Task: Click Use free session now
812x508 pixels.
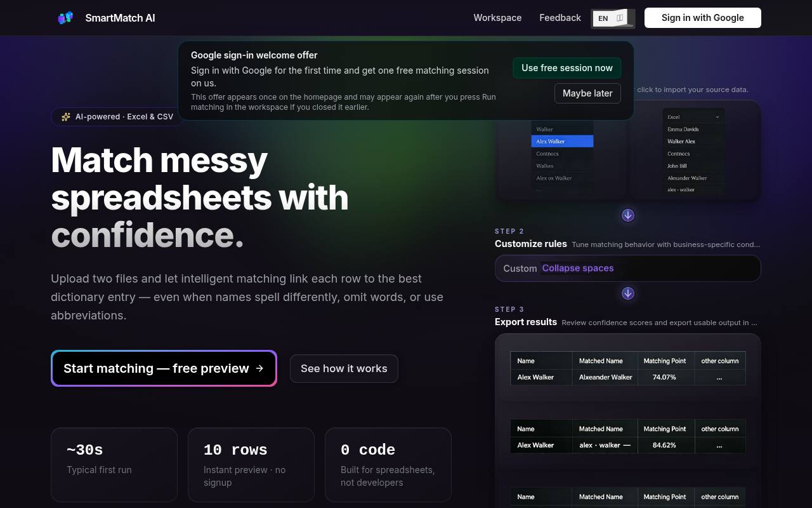Action: [567, 68]
